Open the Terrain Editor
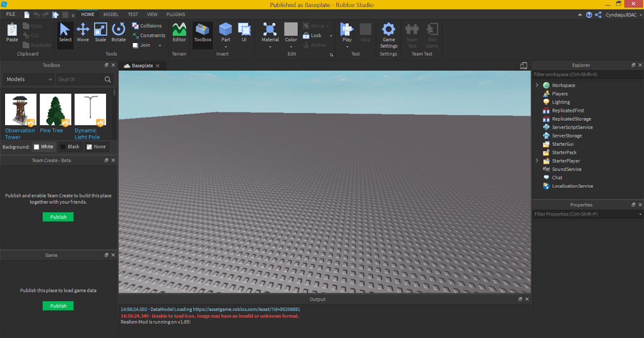644x338 pixels. (x=179, y=32)
